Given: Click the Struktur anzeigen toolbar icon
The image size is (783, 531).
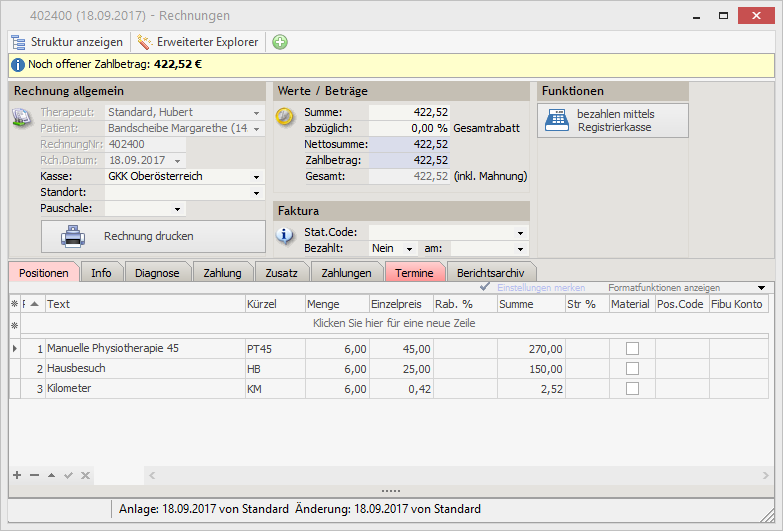Looking at the screenshot, I should (19, 42).
